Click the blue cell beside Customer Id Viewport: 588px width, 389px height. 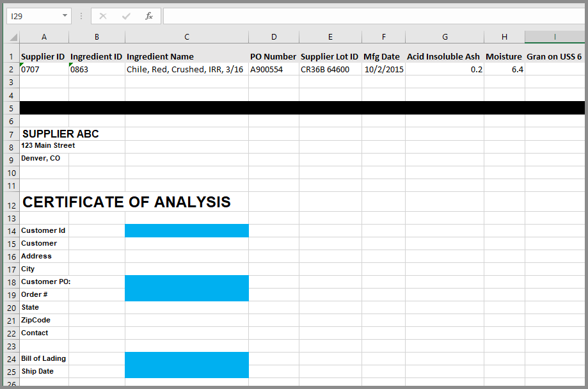[187, 231]
